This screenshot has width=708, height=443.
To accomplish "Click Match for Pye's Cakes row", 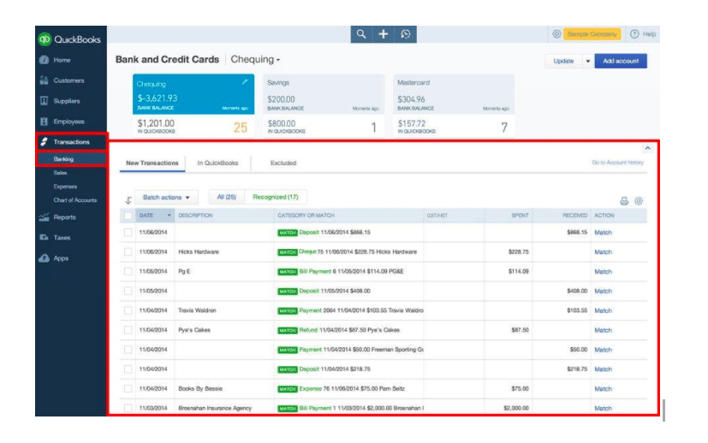I will coord(603,330).
